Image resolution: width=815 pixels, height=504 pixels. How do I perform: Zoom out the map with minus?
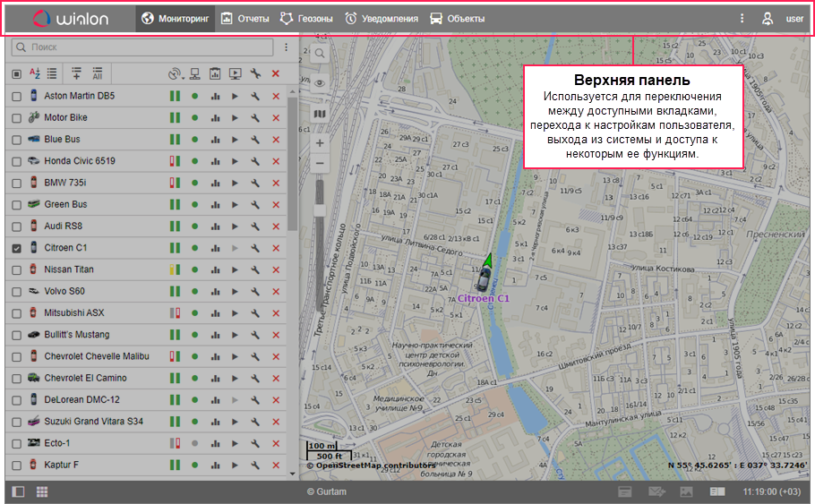320,163
